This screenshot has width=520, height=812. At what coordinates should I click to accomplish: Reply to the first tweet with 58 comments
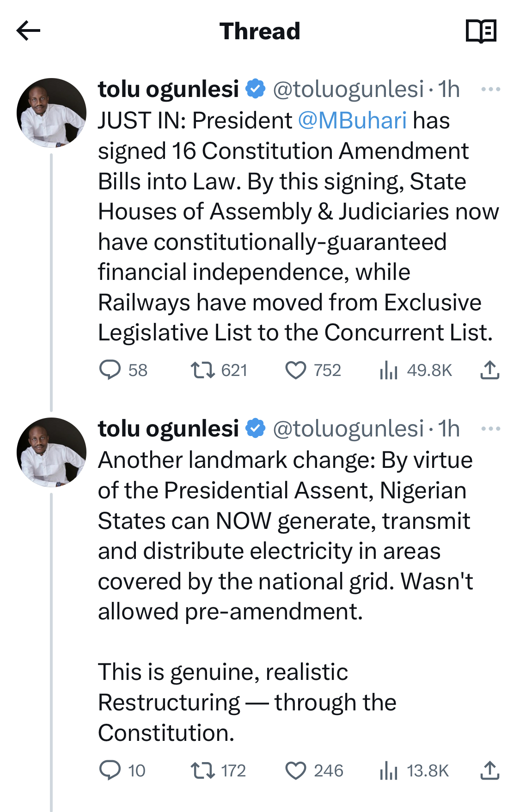(110, 370)
